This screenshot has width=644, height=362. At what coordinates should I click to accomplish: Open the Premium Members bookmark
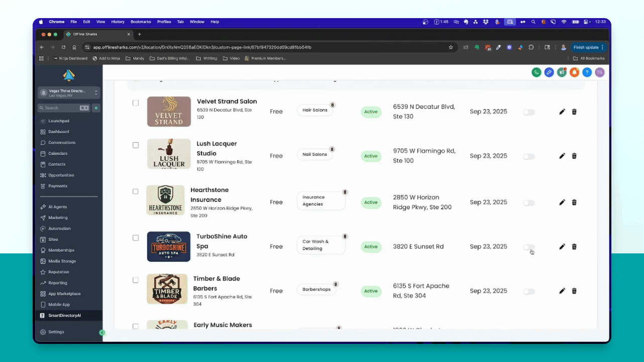pyautogui.click(x=265, y=58)
